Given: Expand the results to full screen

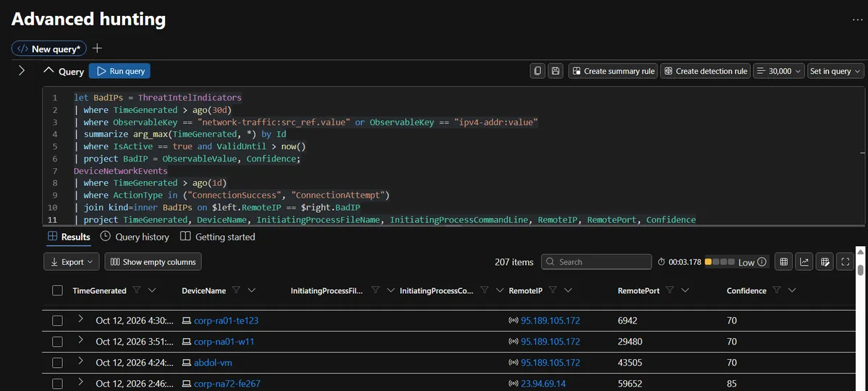Looking at the screenshot, I should (844, 262).
